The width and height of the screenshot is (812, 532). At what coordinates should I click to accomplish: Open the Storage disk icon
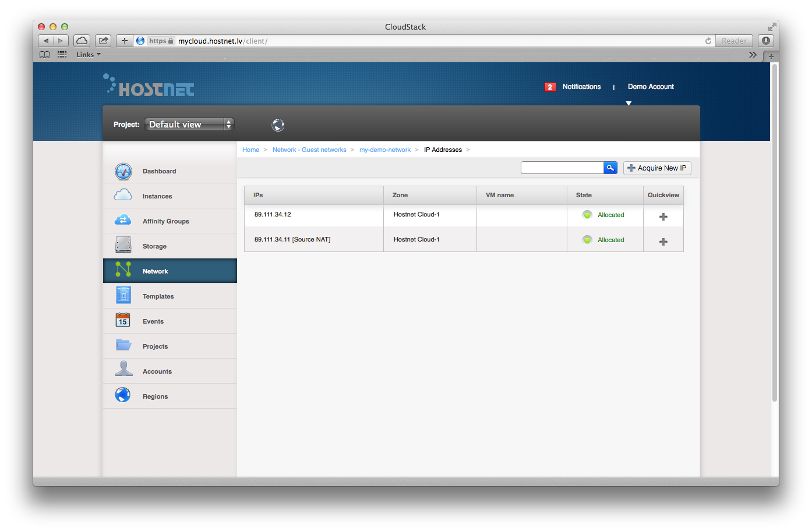pos(123,245)
